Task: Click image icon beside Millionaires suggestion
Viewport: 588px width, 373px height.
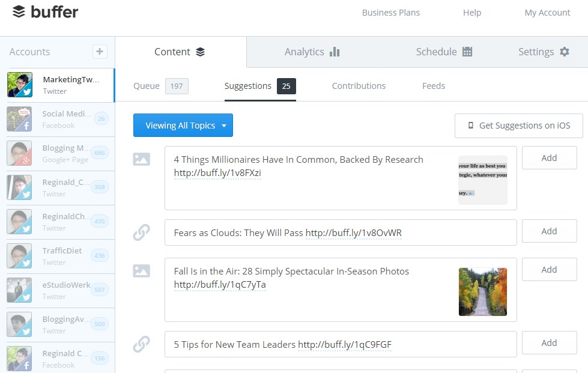Action: coord(141,159)
